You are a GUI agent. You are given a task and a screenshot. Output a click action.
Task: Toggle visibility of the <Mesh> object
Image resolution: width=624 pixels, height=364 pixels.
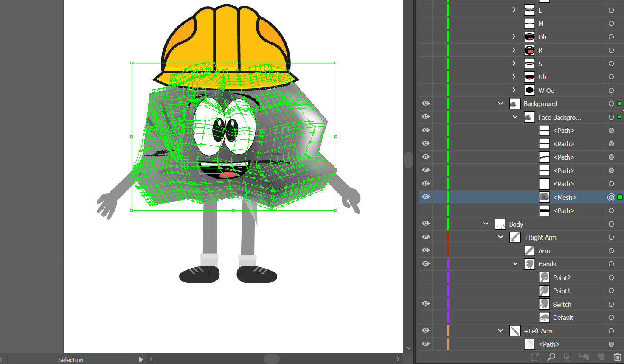click(426, 197)
